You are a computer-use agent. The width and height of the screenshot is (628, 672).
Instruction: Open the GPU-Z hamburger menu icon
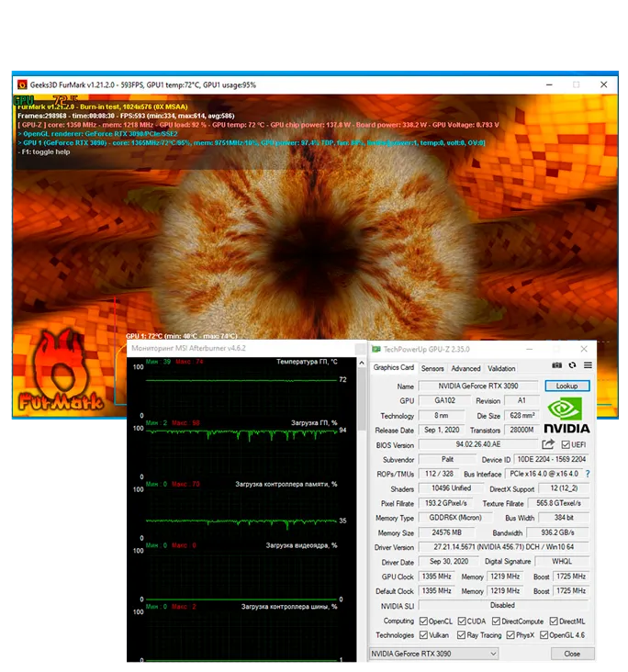tap(588, 365)
